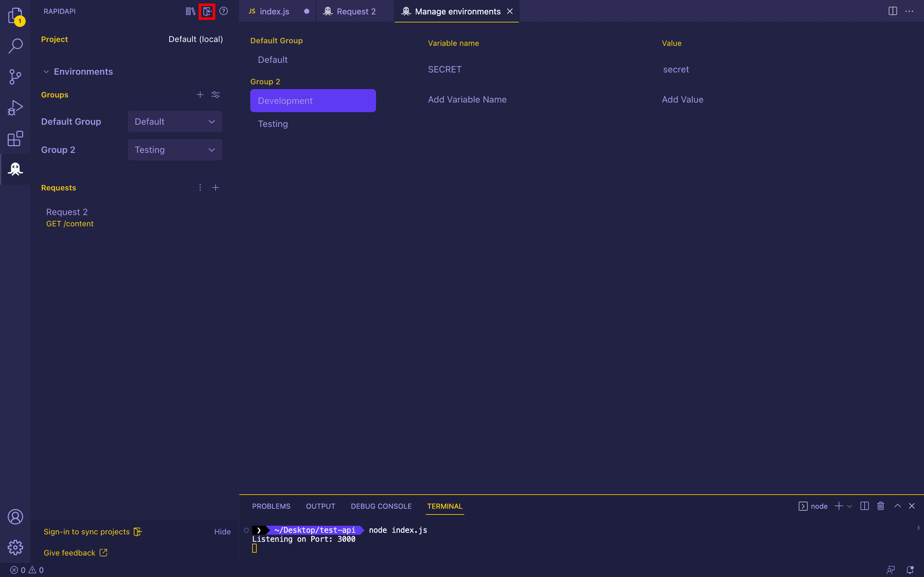Screen dimensions: 924x577
Task: Switch to the Terminal tab in panel
Action: (x=444, y=506)
